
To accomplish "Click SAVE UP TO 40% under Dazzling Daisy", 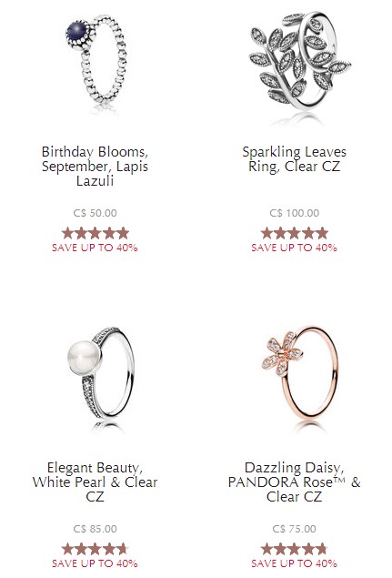I will (x=294, y=563).
